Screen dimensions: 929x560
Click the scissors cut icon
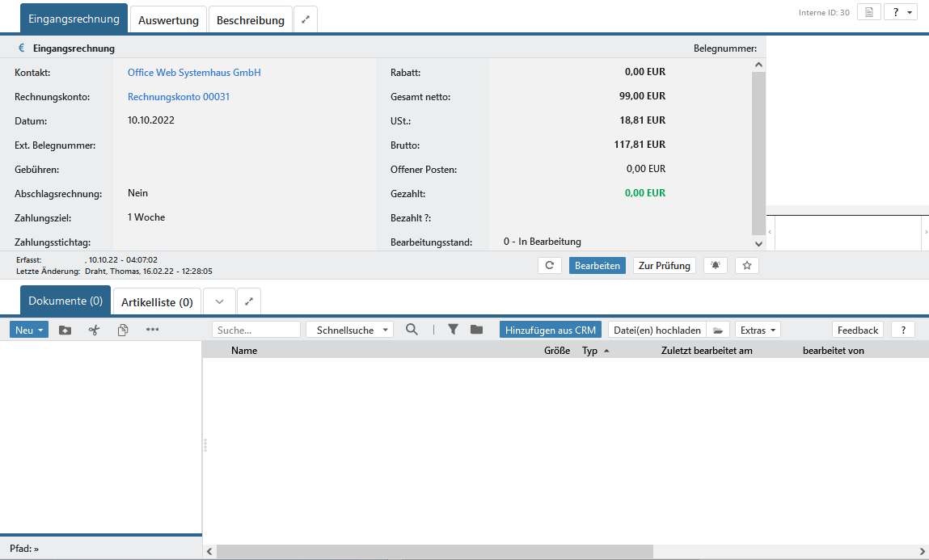point(94,330)
